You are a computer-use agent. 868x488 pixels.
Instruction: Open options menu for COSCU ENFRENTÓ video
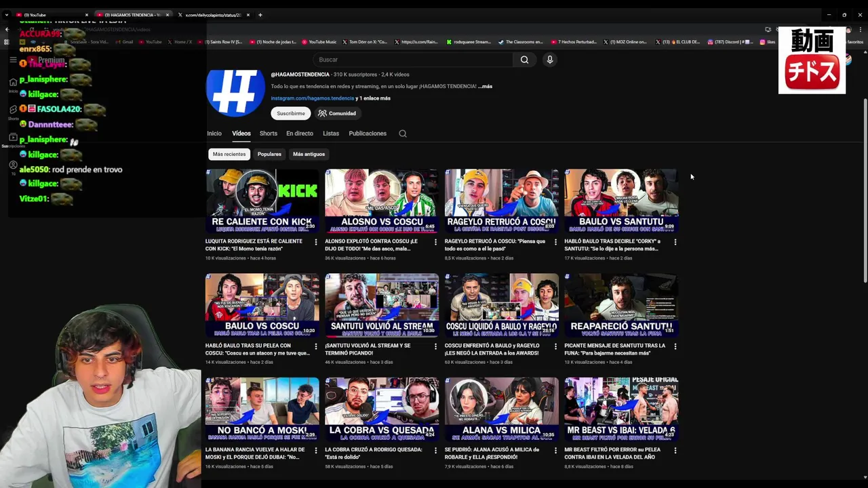click(555, 346)
